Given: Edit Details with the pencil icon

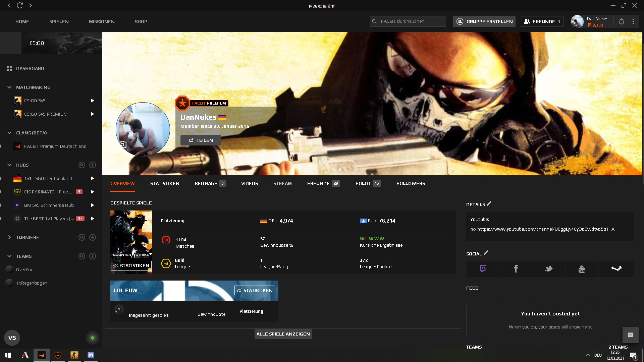Looking at the screenshot, I should coord(489,204).
